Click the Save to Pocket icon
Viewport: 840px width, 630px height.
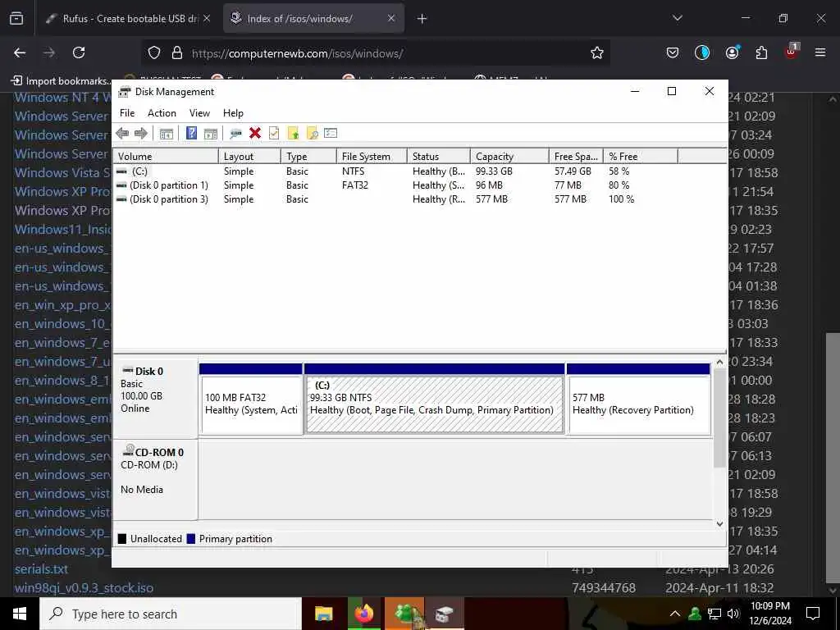[673, 52]
